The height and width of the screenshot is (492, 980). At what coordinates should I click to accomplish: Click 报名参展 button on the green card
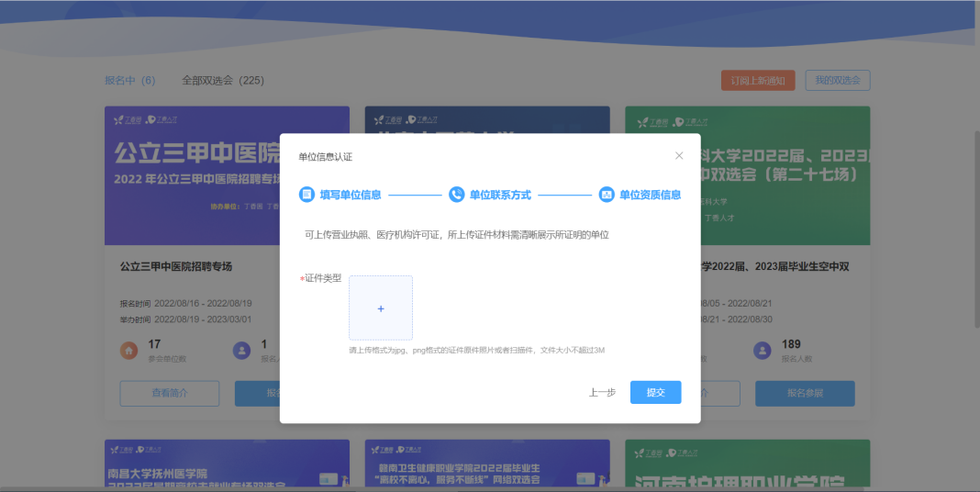tap(805, 393)
